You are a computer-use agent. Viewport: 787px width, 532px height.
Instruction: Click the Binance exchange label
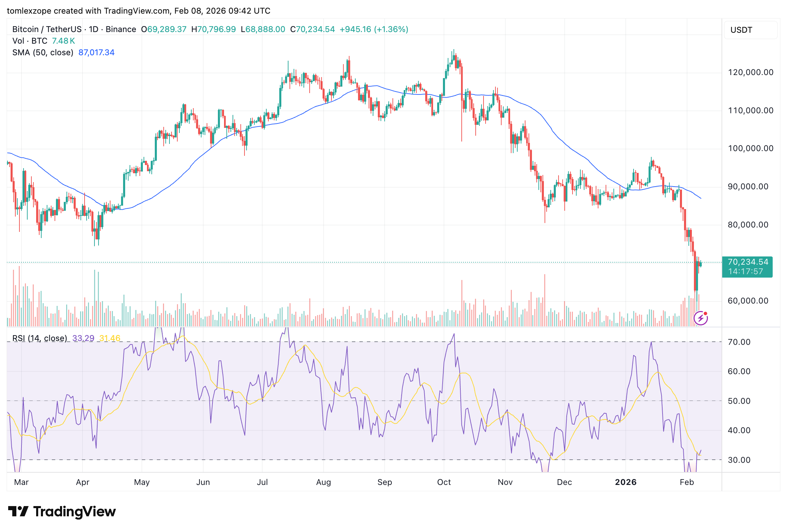click(121, 29)
